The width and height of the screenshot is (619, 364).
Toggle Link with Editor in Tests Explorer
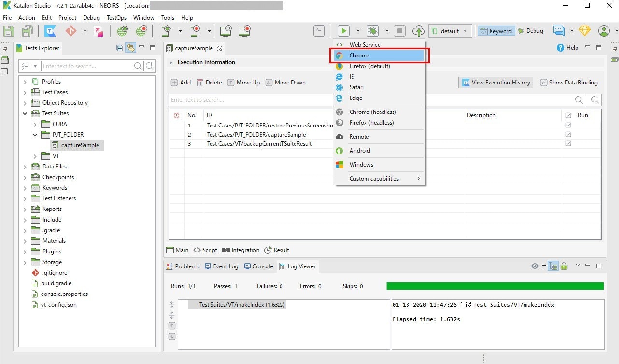[130, 48]
